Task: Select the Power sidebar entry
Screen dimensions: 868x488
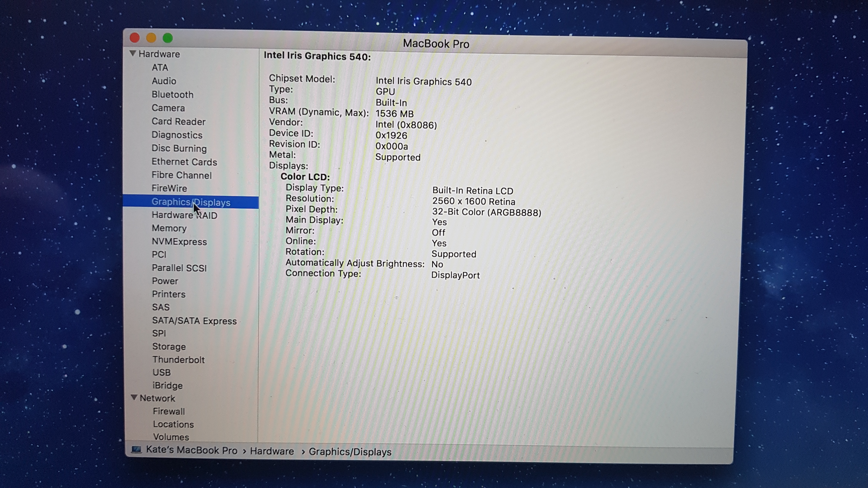Action: pos(165,281)
